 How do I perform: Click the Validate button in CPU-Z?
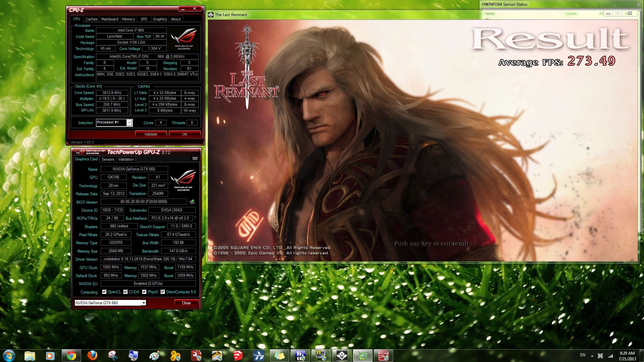pyautogui.click(x=151, y=134)
